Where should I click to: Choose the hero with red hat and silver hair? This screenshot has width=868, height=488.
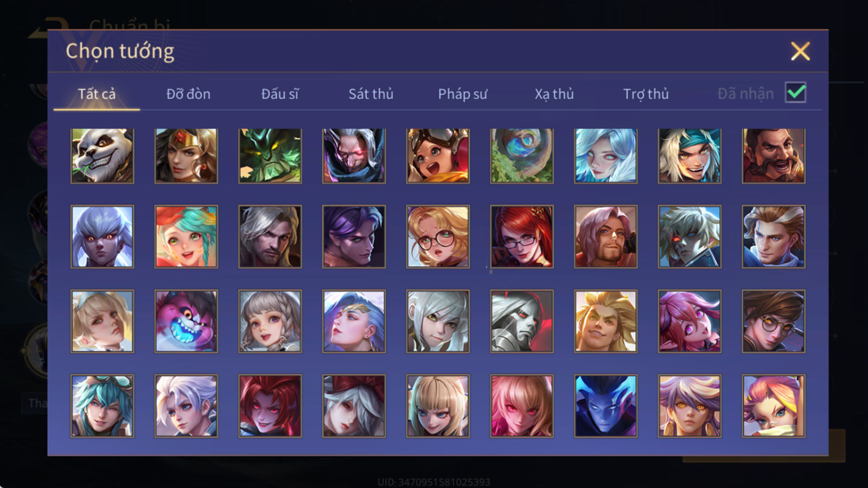point(354,406)
